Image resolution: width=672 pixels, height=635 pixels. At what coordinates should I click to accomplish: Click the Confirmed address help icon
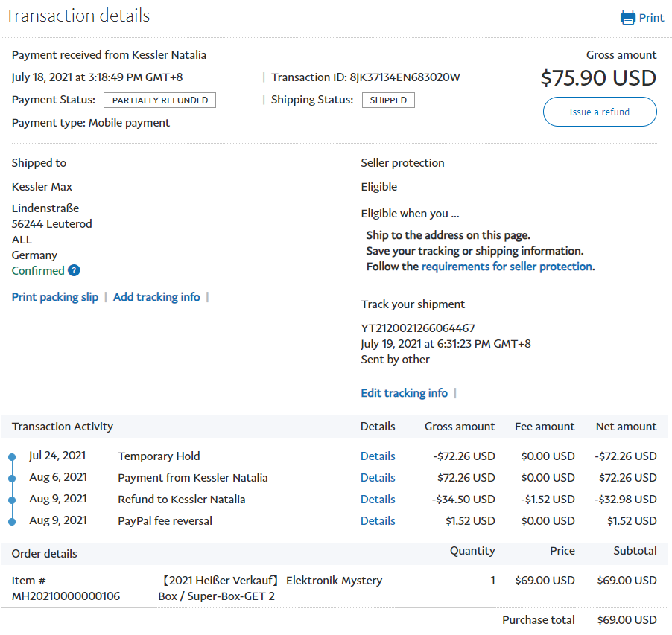tap(74, 271)
